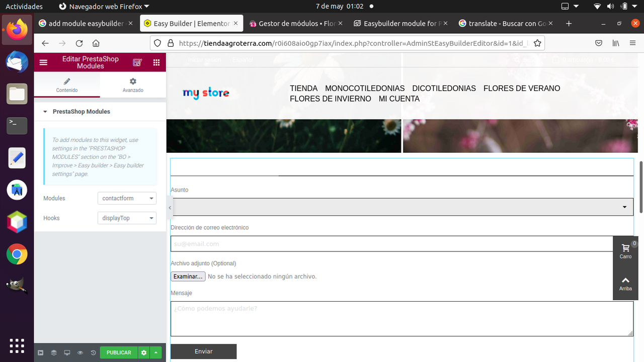Open Terminal from the dock
The image size is (644, 362).
17,126
